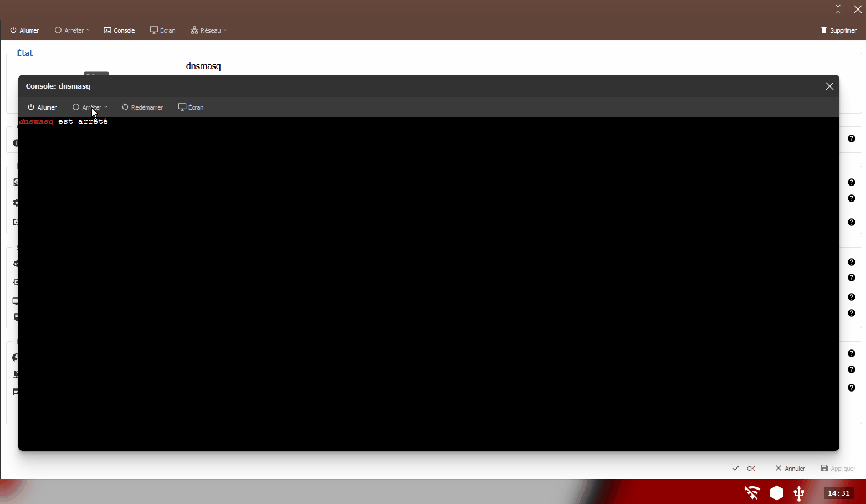
Task: Click the Écran icon in main toolbar
Action: [153, 30]
